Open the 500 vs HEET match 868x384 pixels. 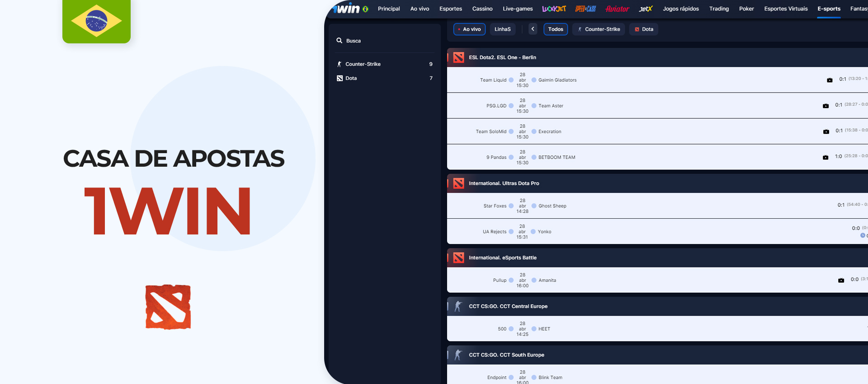tap(657, 329)
